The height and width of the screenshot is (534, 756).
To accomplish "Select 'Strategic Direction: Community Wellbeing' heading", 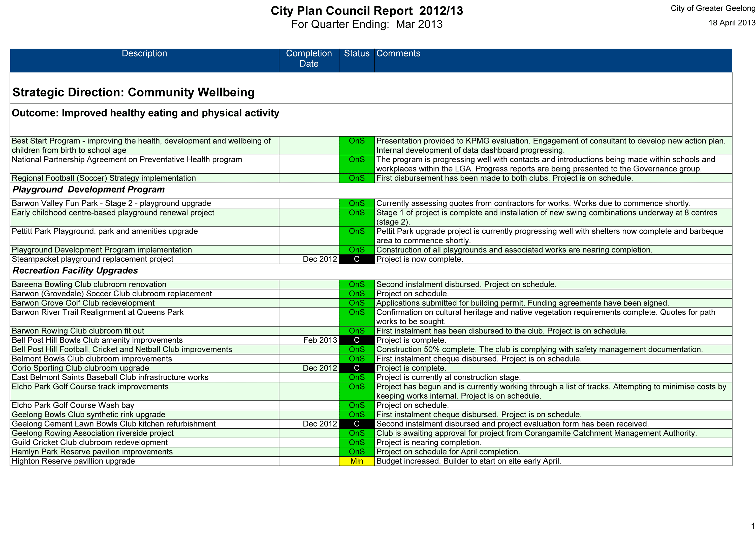I will pos(133,92).
